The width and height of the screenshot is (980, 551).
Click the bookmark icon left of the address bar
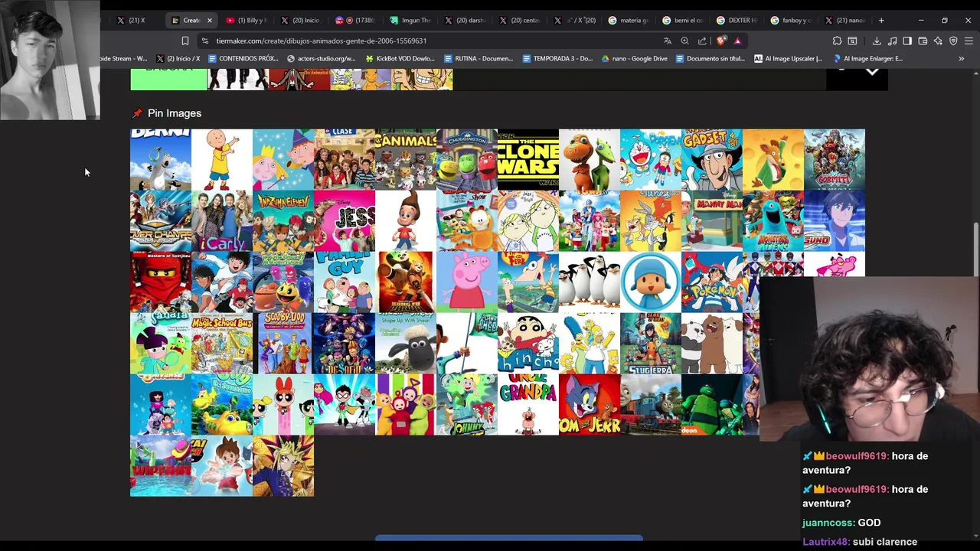click(185, 41)
